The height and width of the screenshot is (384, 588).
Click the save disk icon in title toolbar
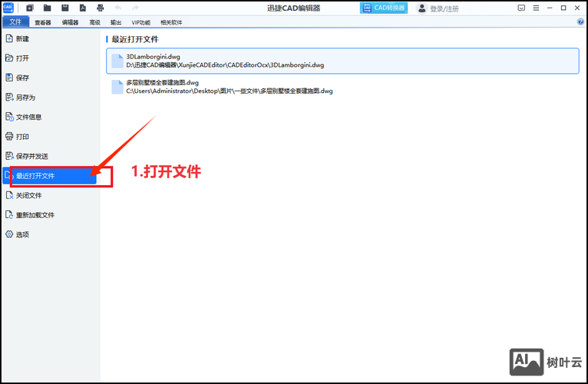65,8
